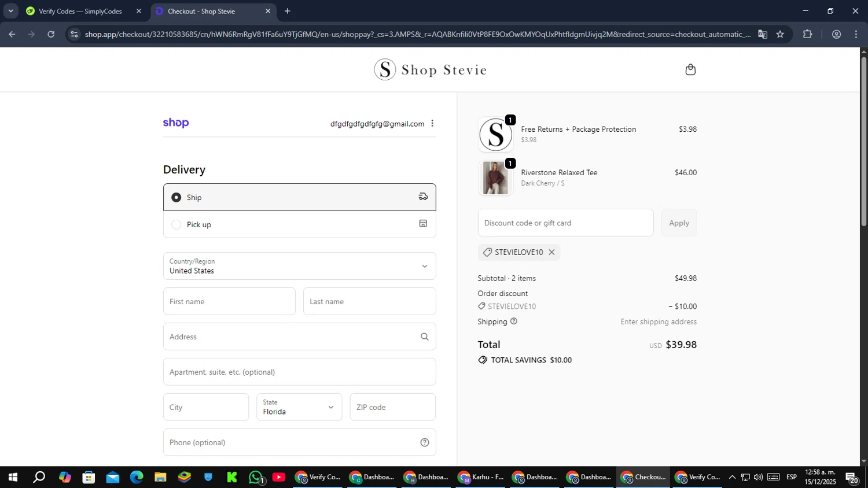Image resolution: width=868 pixels, height=488 pixels.
Task: Launch Microsoft Edge from taskbar
Action: click(x=137, y=477)
